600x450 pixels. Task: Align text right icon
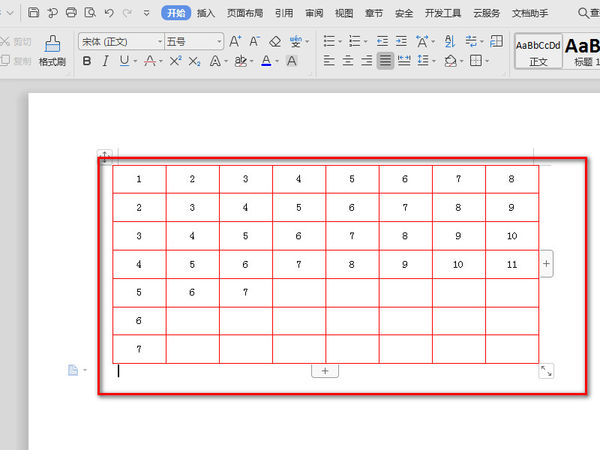(367, 60)
